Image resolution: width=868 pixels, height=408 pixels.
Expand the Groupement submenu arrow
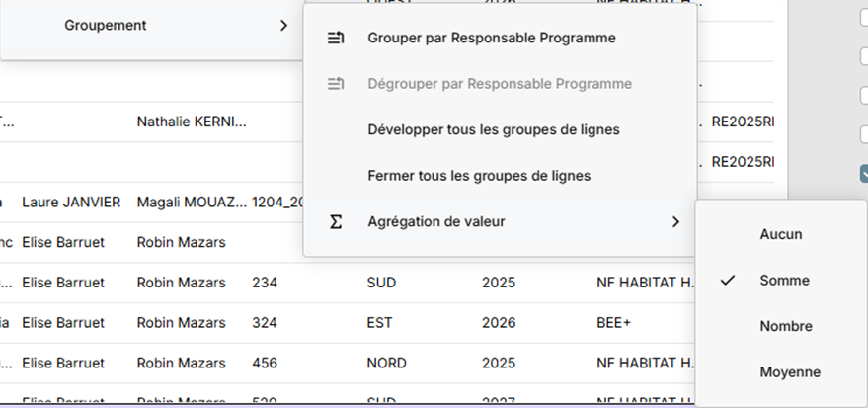tap(284, 26)
